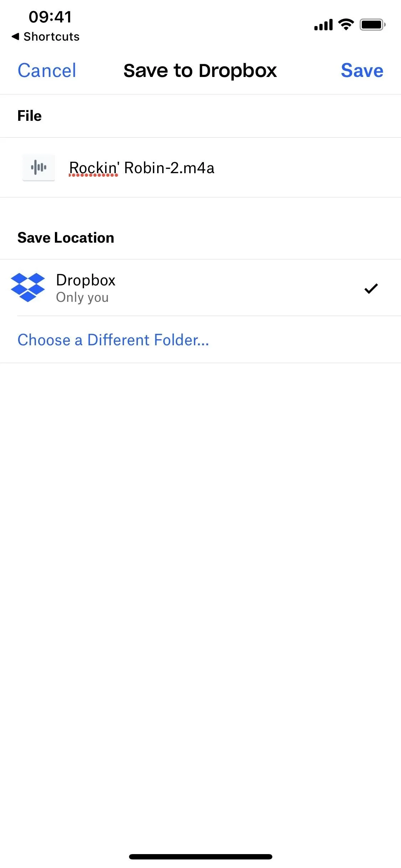
Task: Click the Dropbox logo icon
Action: click(x=28, y=288)
